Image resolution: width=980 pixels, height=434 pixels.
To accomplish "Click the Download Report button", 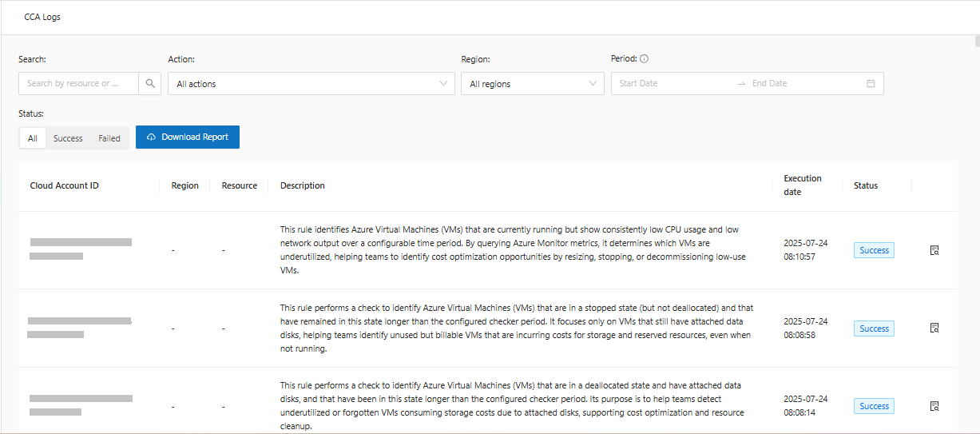I will 188,137.
